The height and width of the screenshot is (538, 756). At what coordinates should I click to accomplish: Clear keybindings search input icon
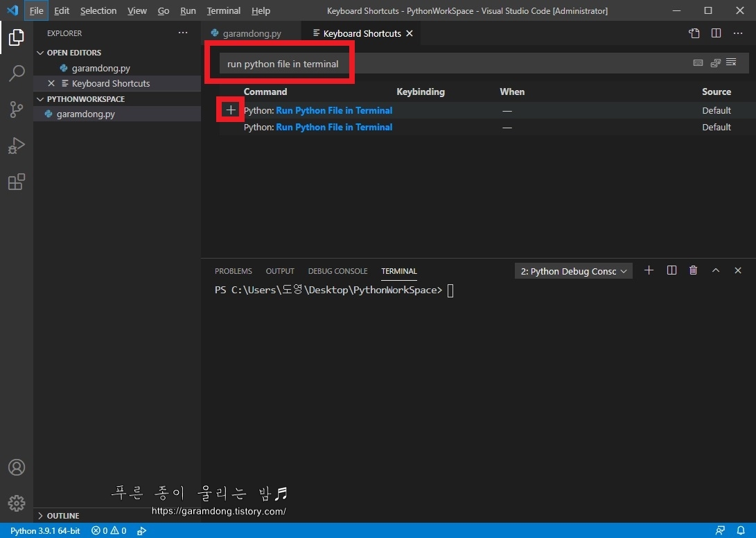pyautogui.click(x=732, y=62)
